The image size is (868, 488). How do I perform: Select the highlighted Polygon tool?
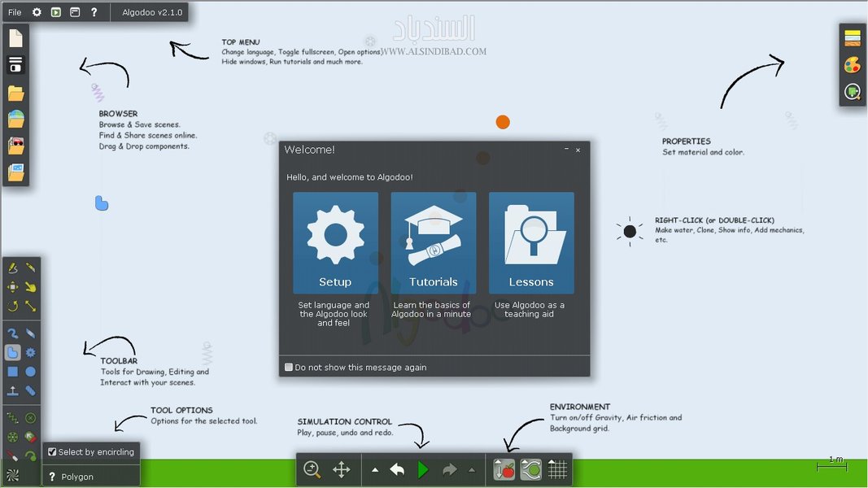coord(13,352)
